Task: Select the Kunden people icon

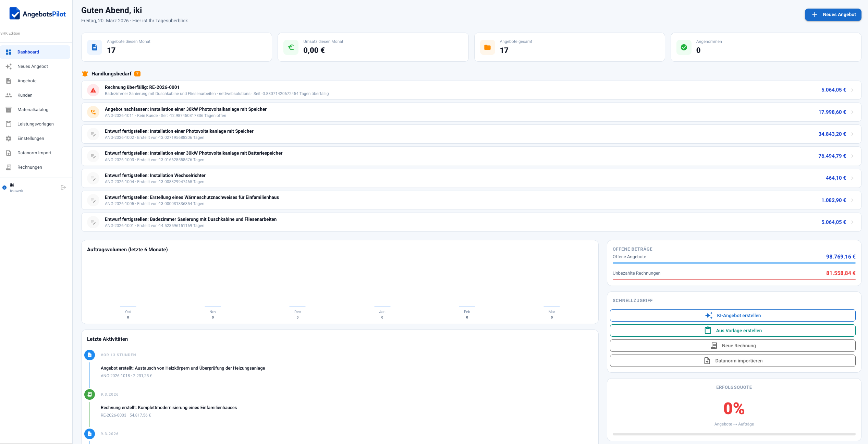Action: coord(9,95)
